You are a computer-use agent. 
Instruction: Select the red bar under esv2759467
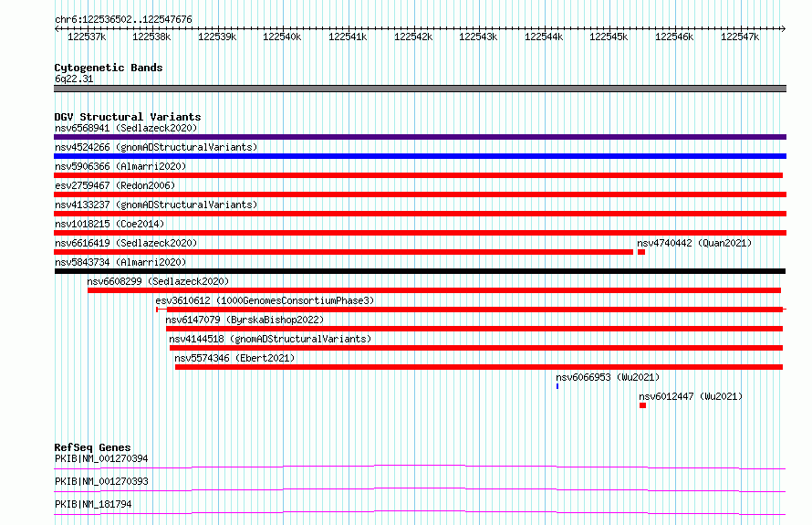[420, 194]
